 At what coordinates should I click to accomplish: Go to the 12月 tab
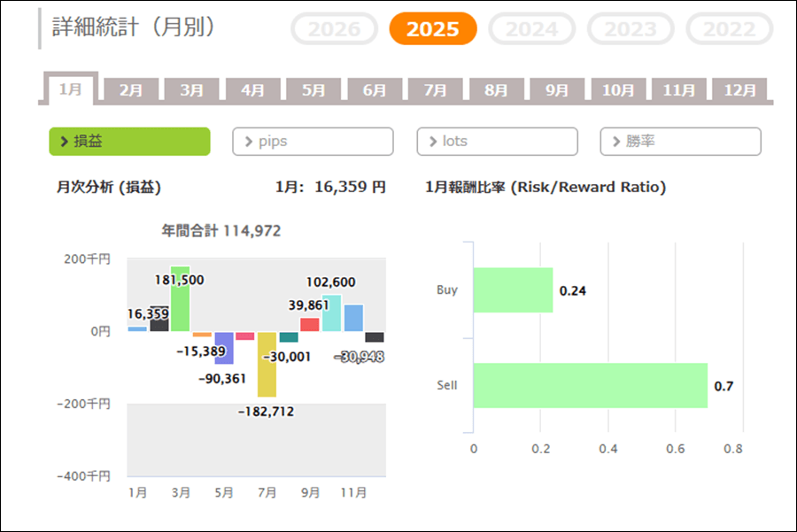coord(739,90)
